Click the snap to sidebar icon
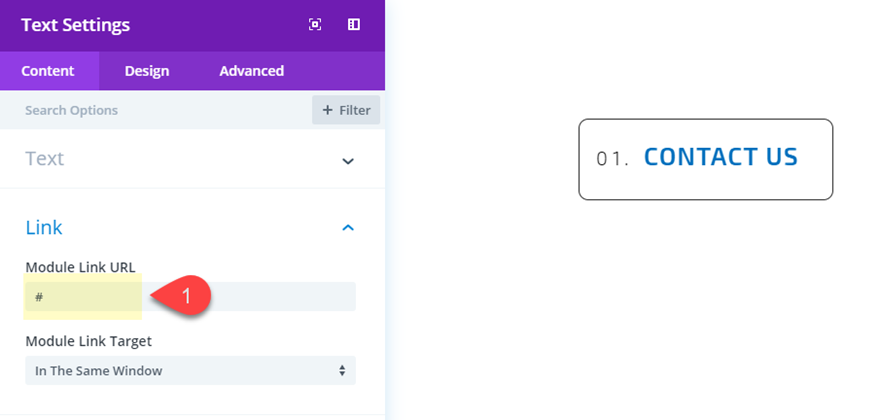 pyautogui.click(x=354, y=25)
